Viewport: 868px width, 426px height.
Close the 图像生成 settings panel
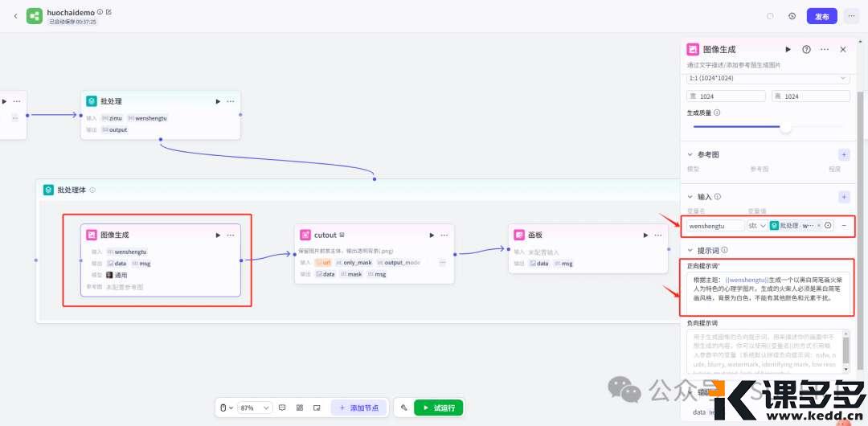(843, 49)
